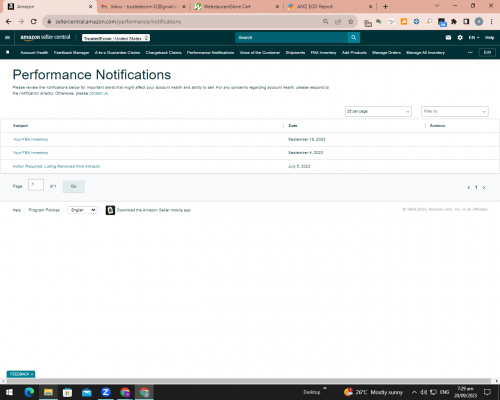Open Account Health in the nav bar
Screen dimensions: 500x400
pos(34,53)
